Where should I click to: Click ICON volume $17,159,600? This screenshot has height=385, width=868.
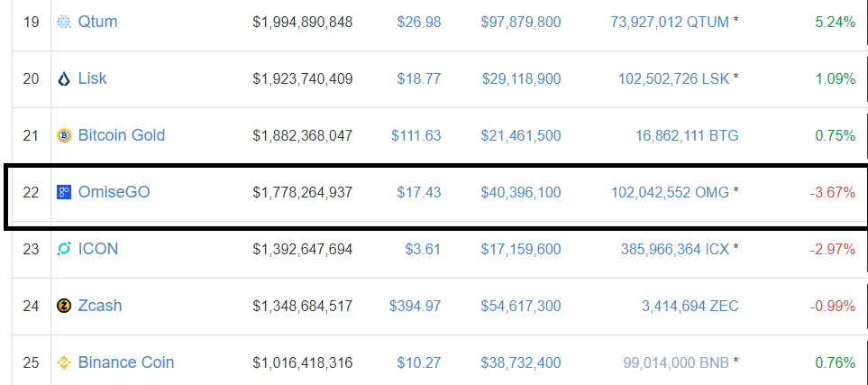pos(521,249)
